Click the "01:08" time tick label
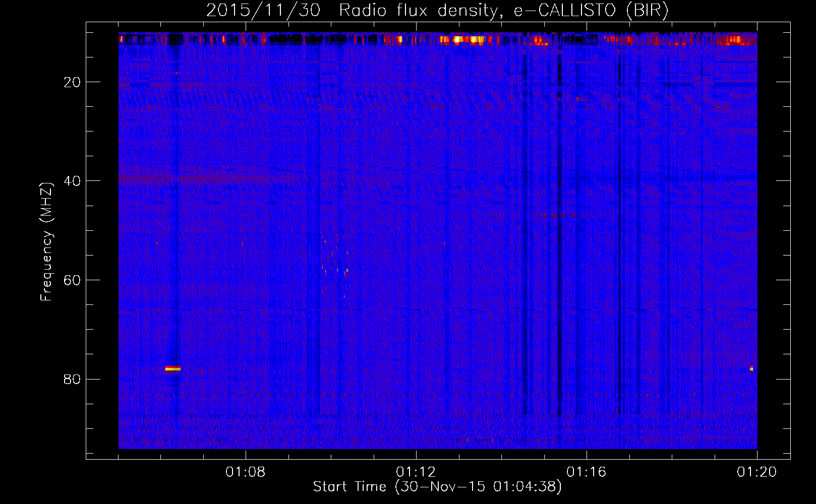The height and width of the screenshot is (504, 816). [246, 472]
